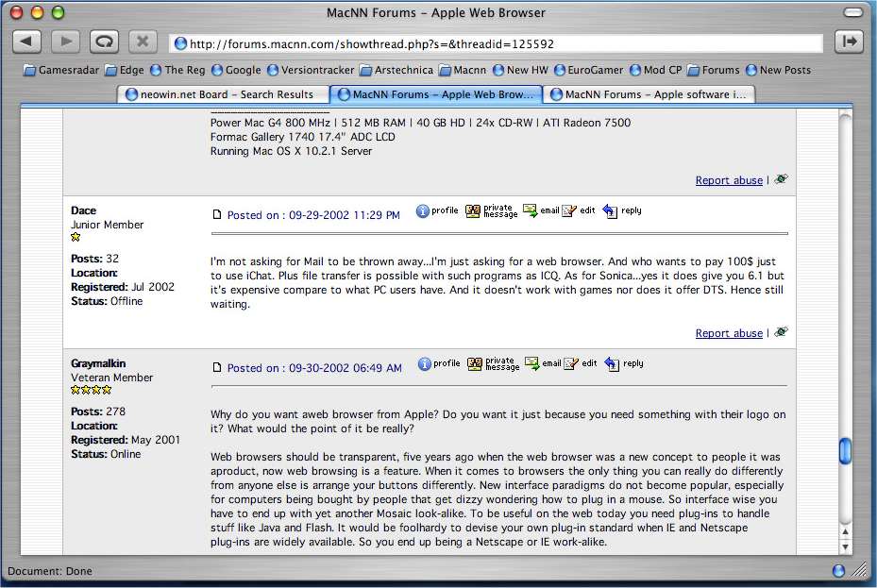Click the vertical scrollbar thumb
The width and height of the screenshot is (877, 588).
pyautogui.click(x=845, y=451)
